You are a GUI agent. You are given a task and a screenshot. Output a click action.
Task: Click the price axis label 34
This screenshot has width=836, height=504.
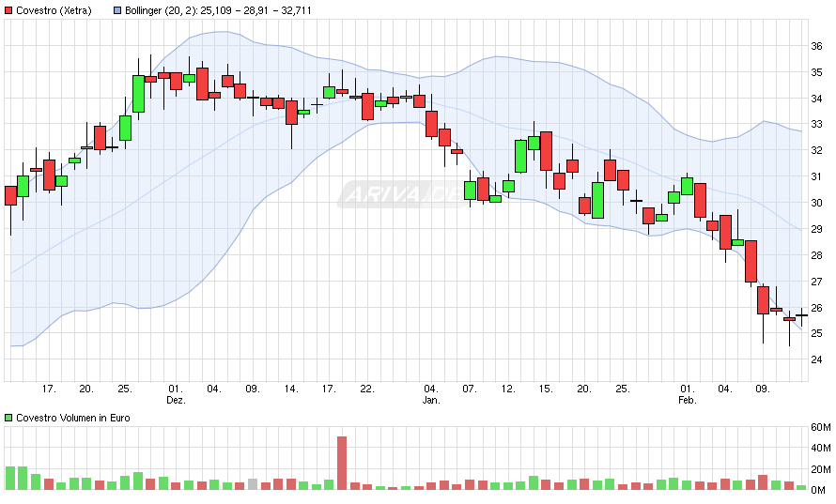[x=816, y=99]
